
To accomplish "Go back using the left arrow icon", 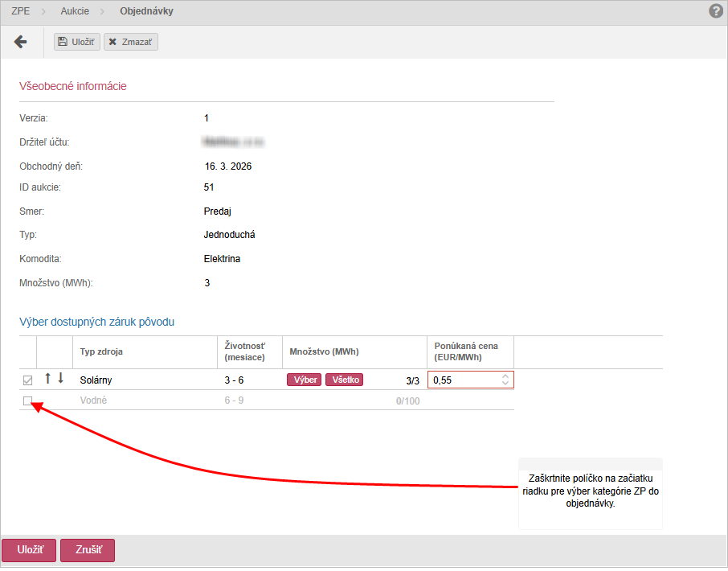I will (x=21, y=42).
